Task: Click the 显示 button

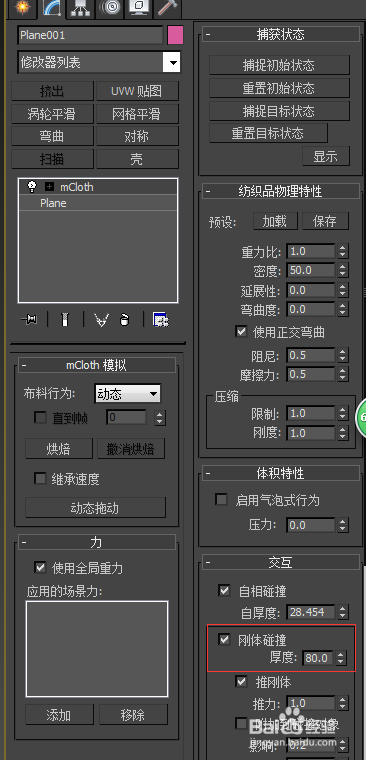Action: (x=326, y=156)
